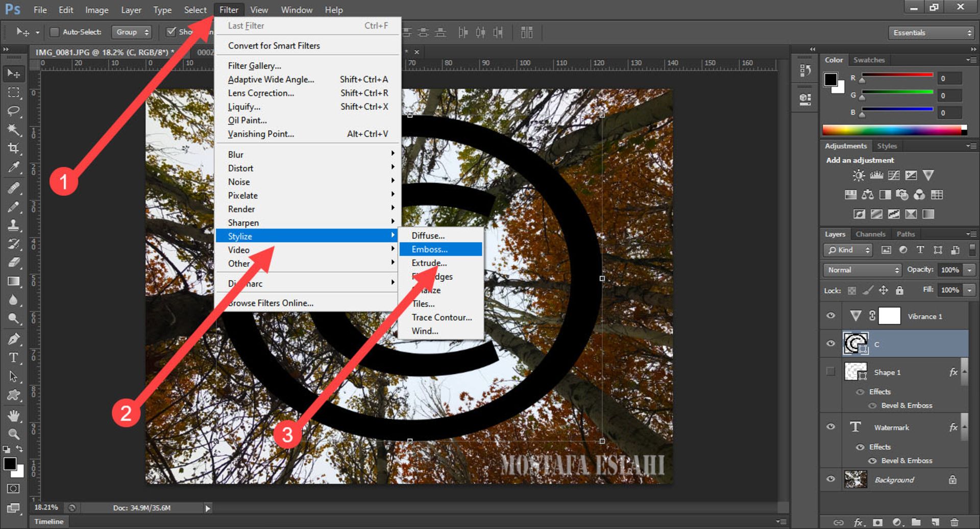Image resolution: width=980 pixels, height=529 pixels.
Task: Click the color spectrum ramp
Action: coord(894,130)
